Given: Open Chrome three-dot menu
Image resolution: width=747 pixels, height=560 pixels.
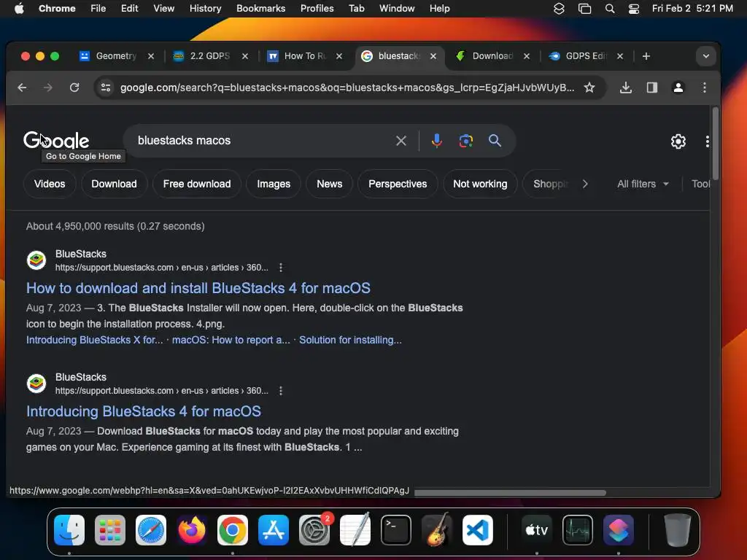Looking at the screenshot, I should coord(705,87).
